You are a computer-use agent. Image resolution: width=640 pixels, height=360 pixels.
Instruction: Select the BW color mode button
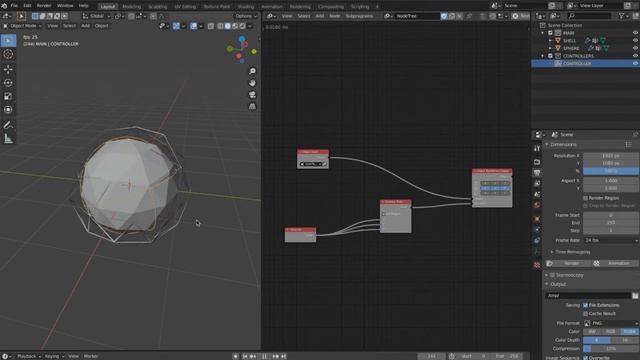[592, 332]
